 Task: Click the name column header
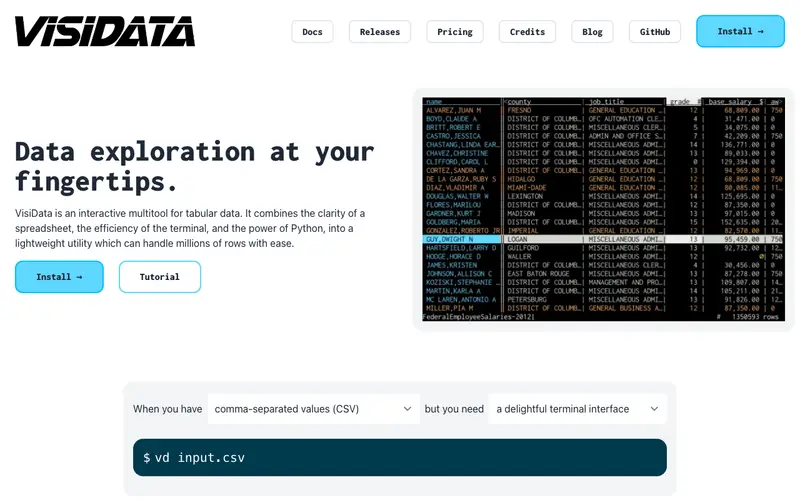tap(434, 102)
